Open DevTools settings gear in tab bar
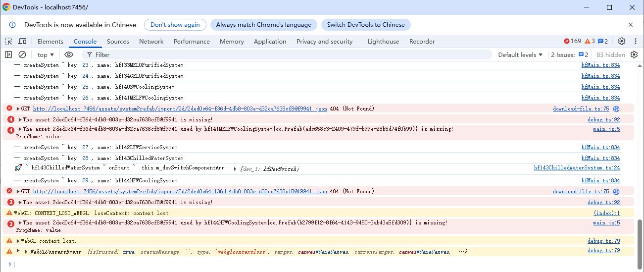Viewport: 644px width, 272px height. pos(622,41)
